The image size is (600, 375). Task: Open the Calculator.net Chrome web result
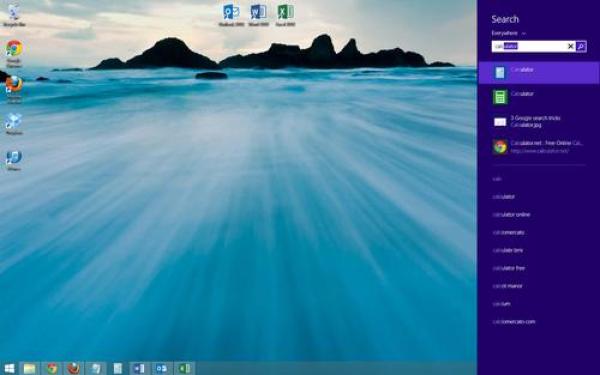tap(539, 147)
